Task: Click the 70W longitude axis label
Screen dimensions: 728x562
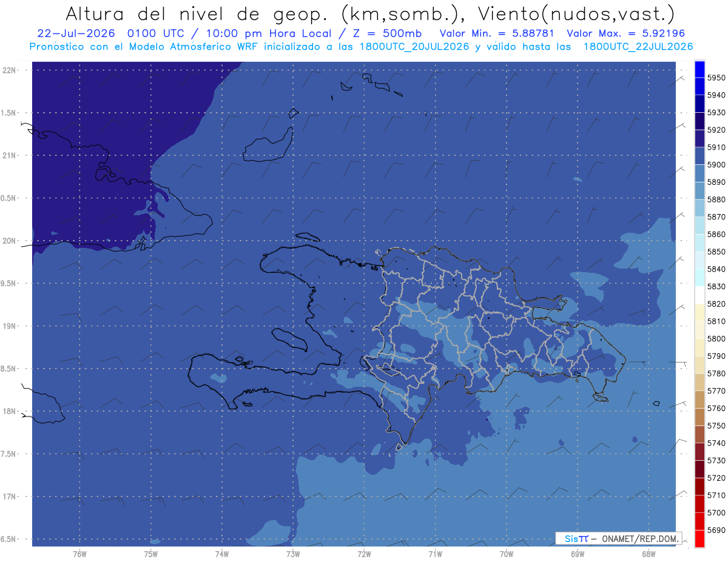Action: (x=507, y=553)
